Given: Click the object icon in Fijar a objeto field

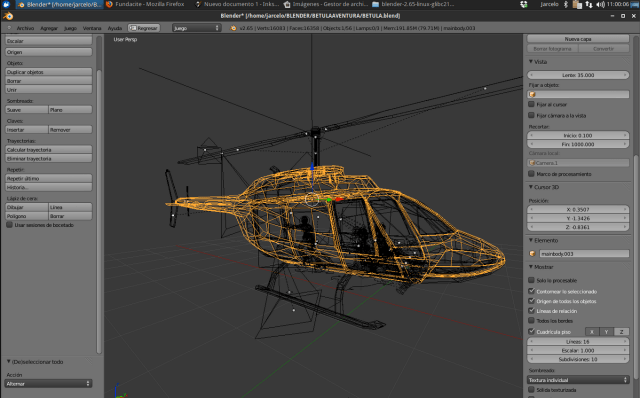Looking at the screenshot, I should coord(532,94).
